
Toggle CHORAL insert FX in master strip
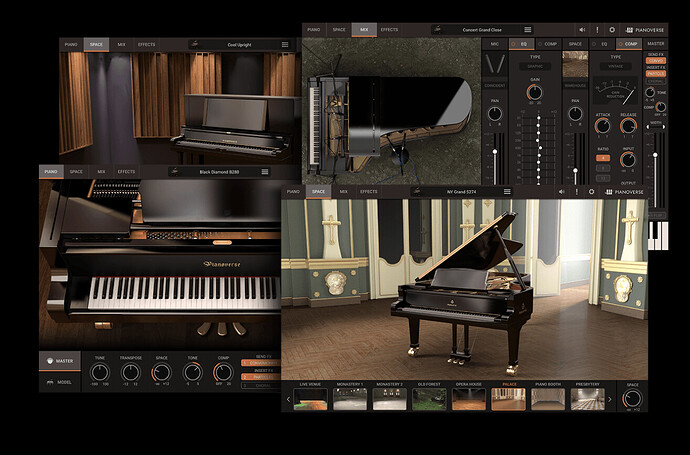click(656, 81)
